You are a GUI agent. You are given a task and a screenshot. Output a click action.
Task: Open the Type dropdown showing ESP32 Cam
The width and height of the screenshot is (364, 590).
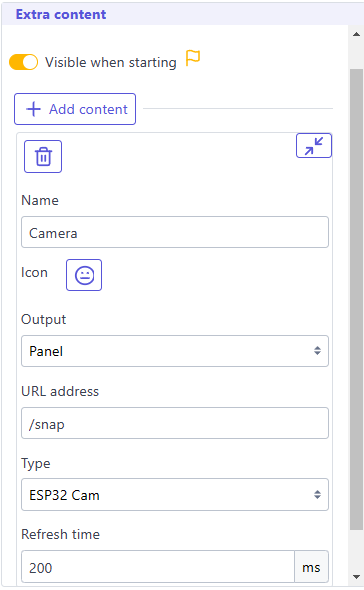pyautogui.click(x=175, y=495)
